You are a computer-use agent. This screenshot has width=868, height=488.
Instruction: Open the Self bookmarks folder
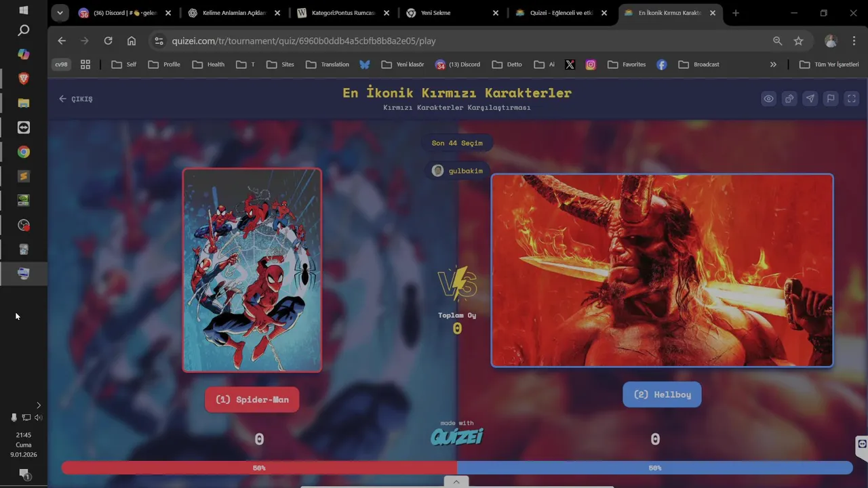tap(124, 64)
